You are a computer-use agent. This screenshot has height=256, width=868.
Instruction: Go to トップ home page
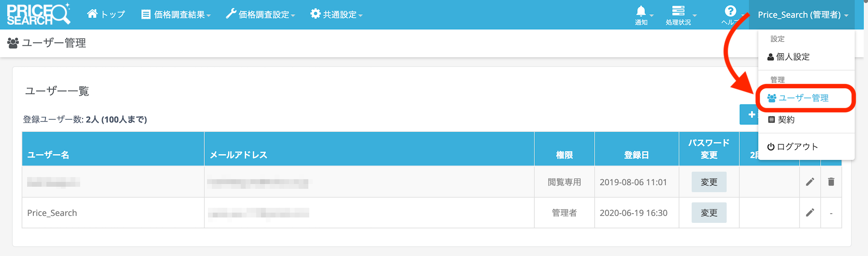pyautogui.click(x=106, y=15)
